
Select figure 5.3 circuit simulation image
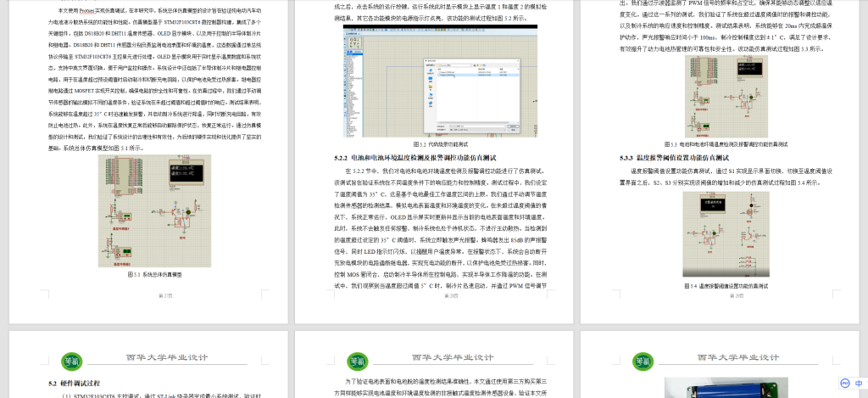726,97
